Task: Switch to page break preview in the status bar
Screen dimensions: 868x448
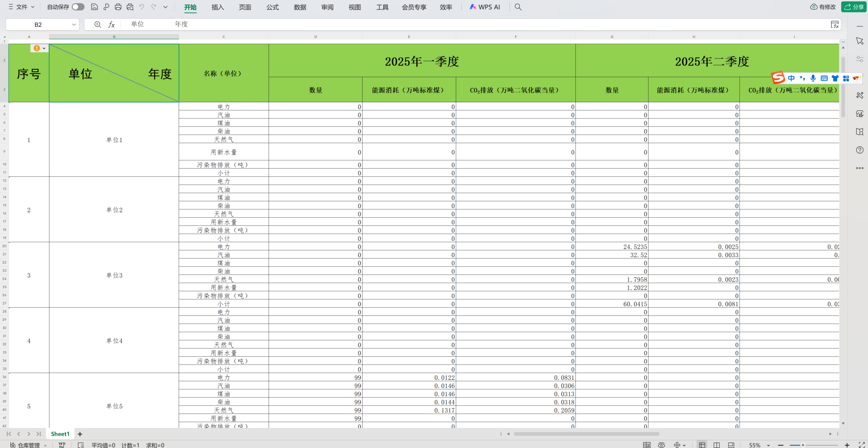Action: (731, 445)
